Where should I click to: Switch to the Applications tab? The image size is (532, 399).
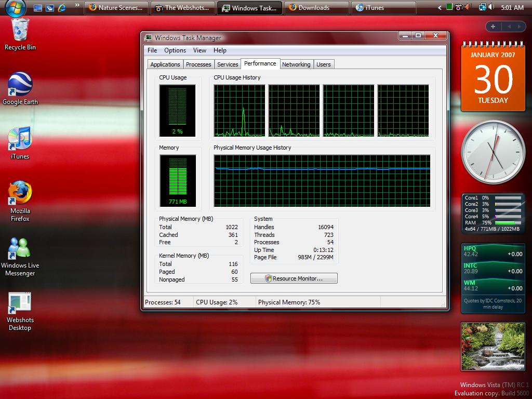[165, 64]
